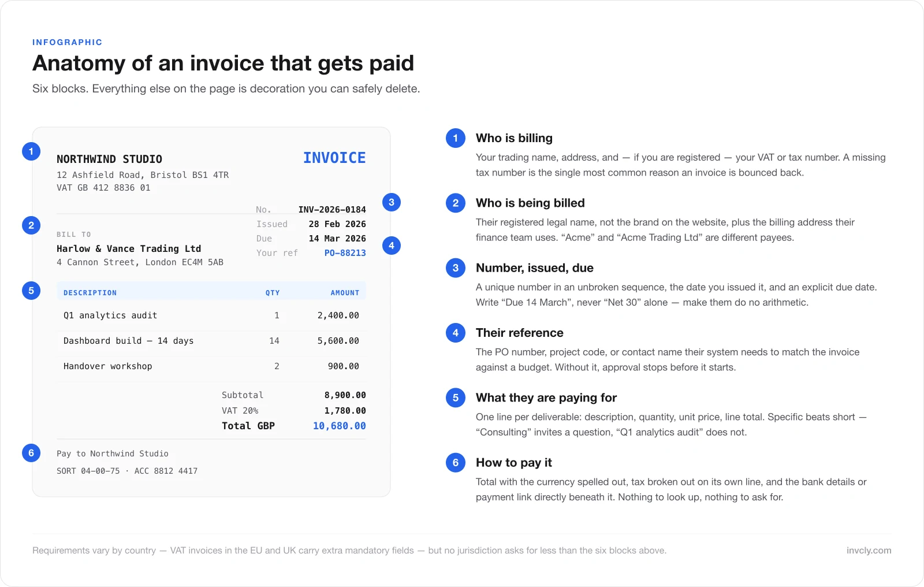Click the NORTHWIND STUDIO company name

coord(109,159)
